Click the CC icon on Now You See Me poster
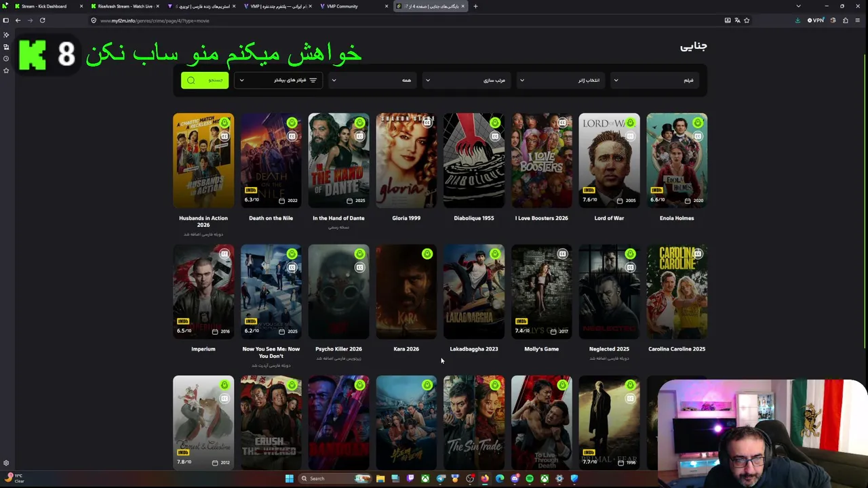 292,267
